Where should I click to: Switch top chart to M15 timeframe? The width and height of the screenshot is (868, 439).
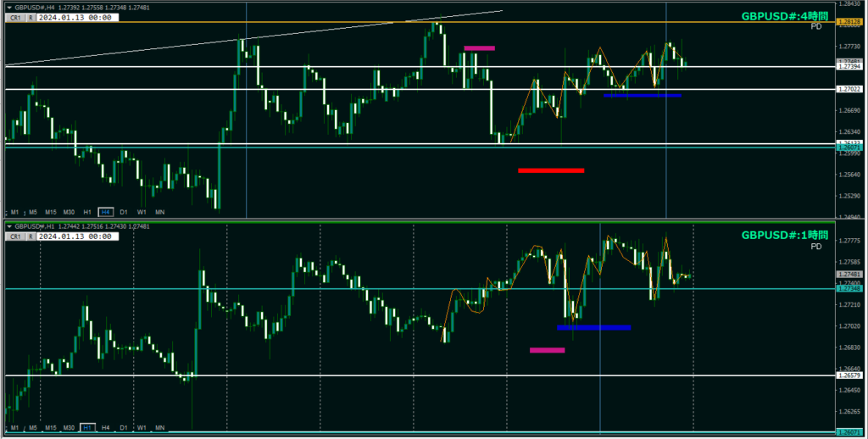tap(51, 212)
